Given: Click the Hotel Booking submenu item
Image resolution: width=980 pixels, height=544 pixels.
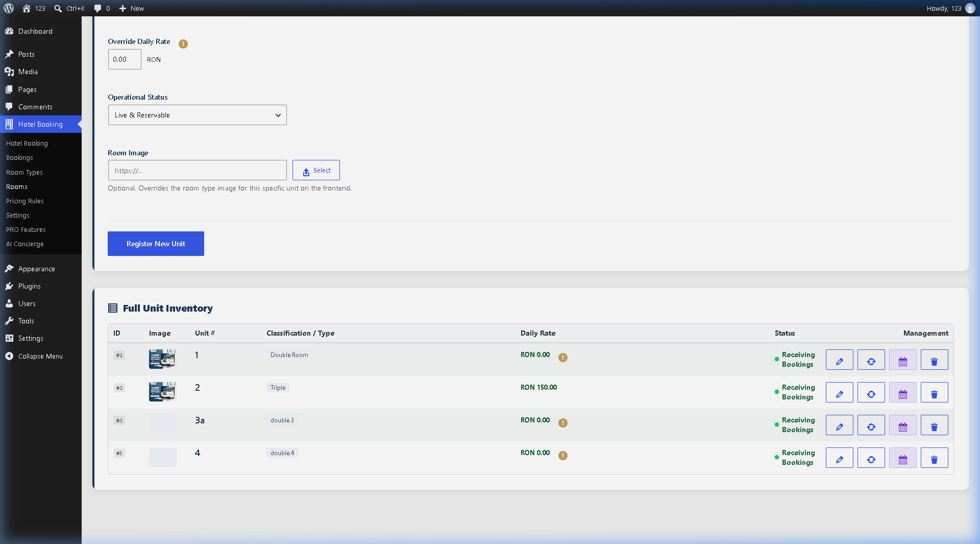Looking at the screenshot, I should pos(27,144).
